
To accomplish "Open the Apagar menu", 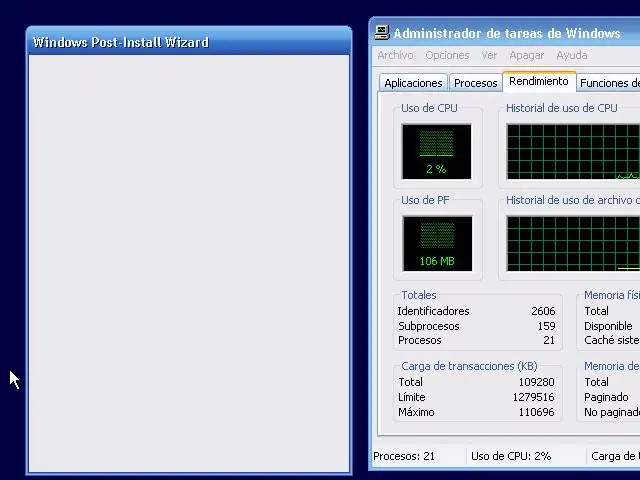I will 527,55.
